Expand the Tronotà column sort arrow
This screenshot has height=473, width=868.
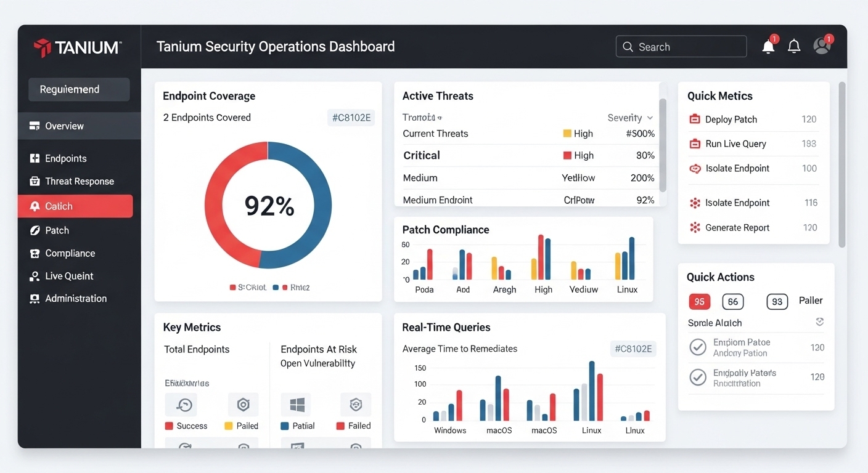click(440, 118)
